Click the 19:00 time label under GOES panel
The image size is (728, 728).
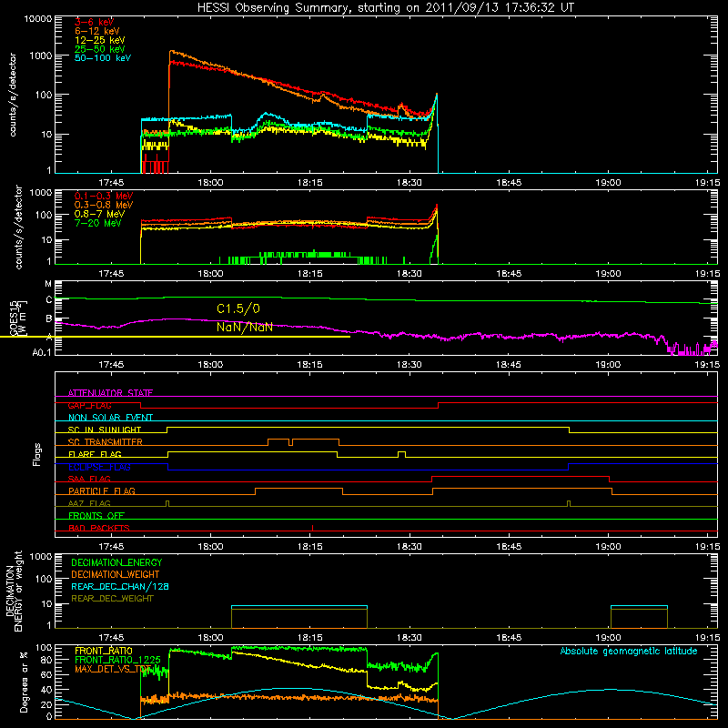click(x=608, y=365)
